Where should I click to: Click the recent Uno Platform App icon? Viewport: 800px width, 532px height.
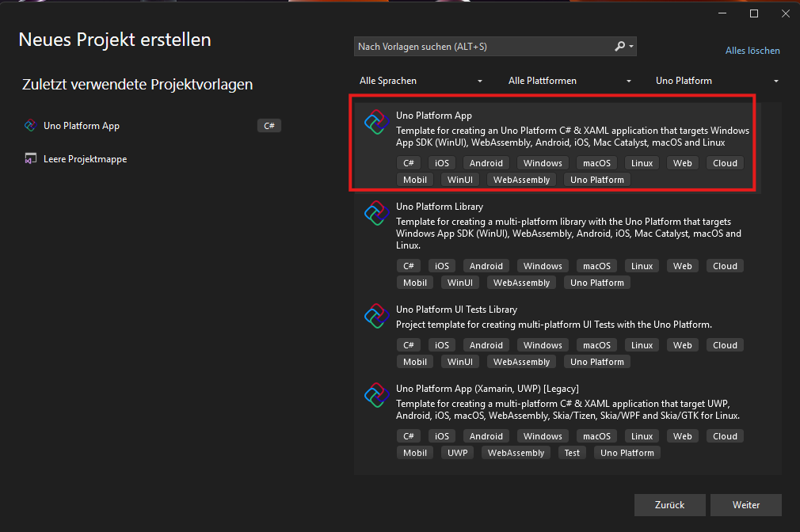coord(31,126)
